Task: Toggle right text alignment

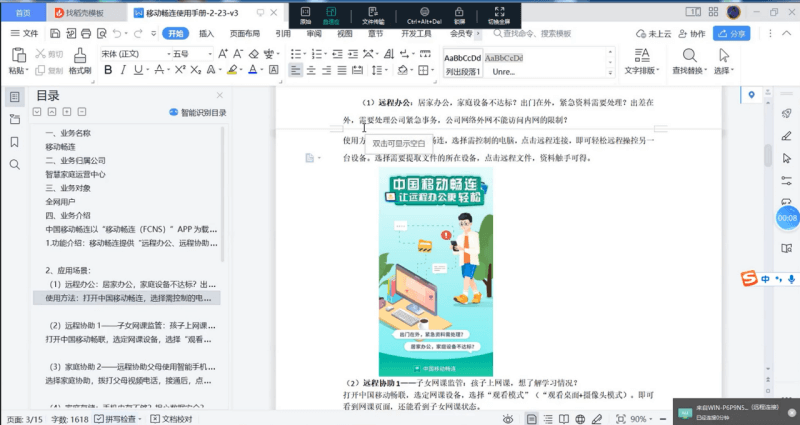Action: click(327, 70)
